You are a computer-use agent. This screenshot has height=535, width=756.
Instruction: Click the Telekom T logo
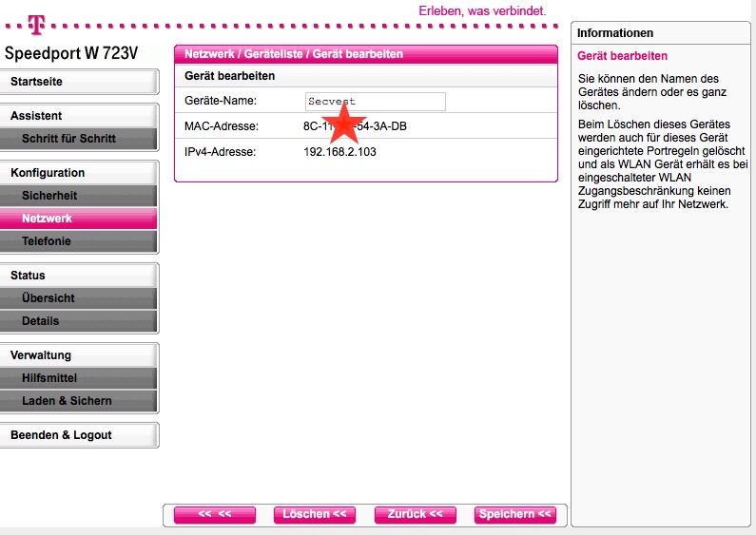(36, 22)
